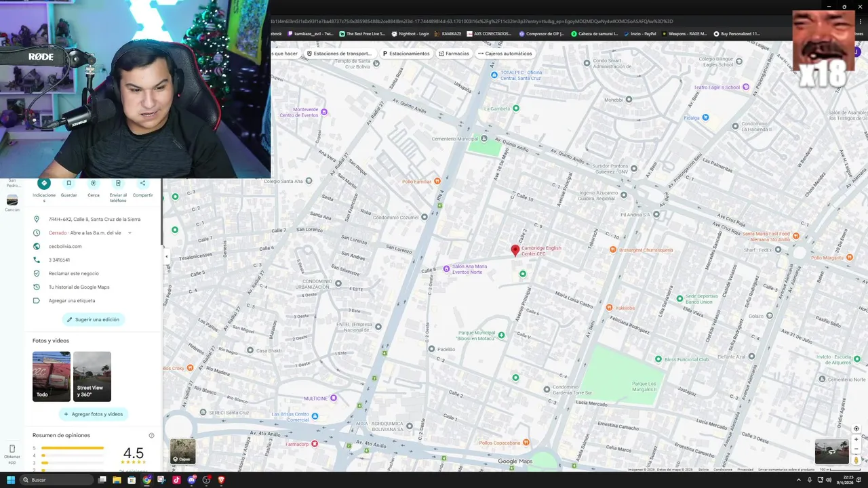Click the Las Brisas Centro Comercial marker
The width and height of the screenshot is (868, 488).
click(x=315, y=416)
